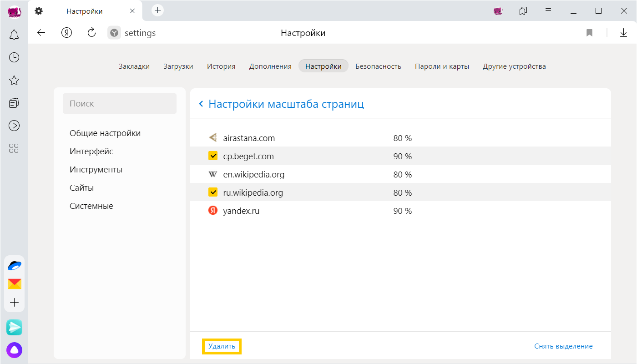Reload the current page
The width and height of the screenshot is (637, 364).
pos(91,33)
